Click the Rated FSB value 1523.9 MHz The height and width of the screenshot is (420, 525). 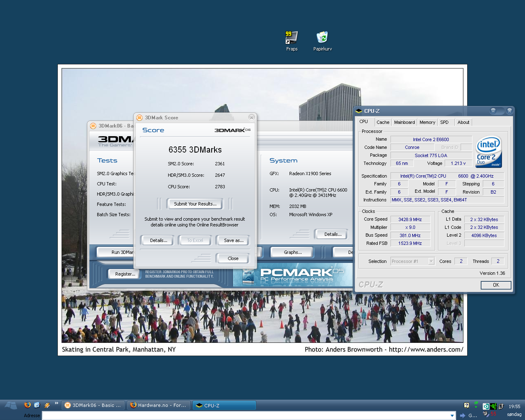tap(410, 243)
